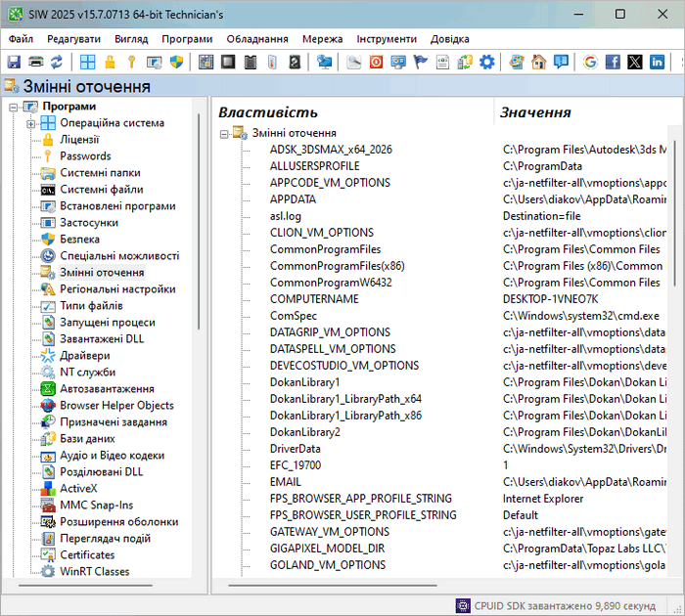Select Ліцензії in the tree
Screen dimensions: 685x616
(x=79, y=140)
